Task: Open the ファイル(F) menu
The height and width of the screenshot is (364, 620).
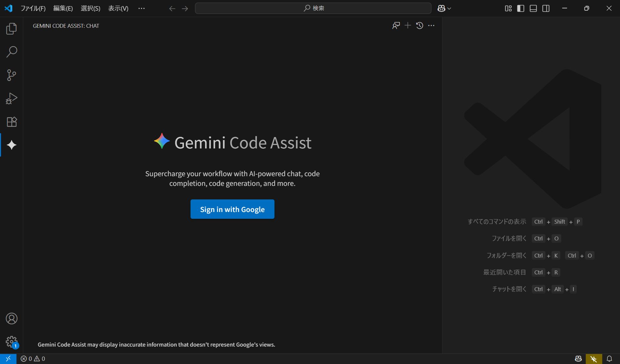Action: pos(33,8)
